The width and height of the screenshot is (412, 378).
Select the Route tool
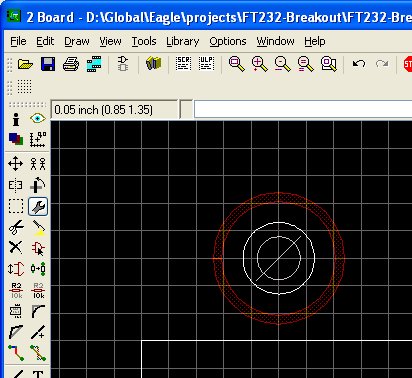[x=16, y=353]
